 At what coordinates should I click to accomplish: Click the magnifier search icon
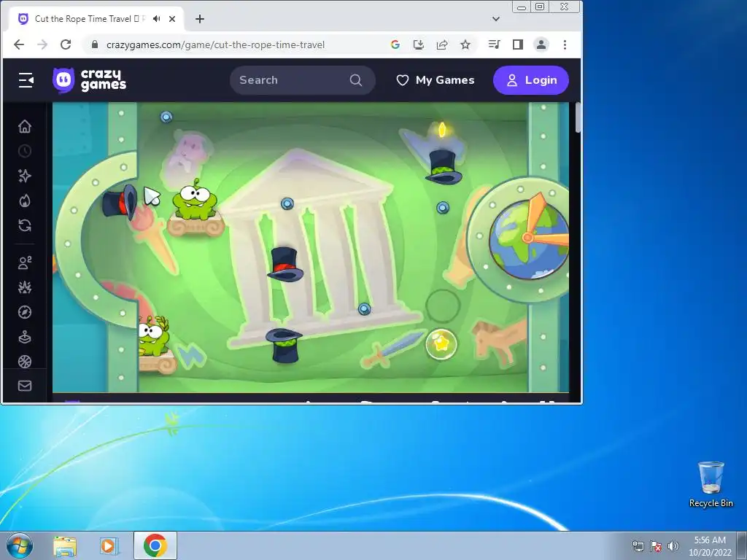point(356,80)
